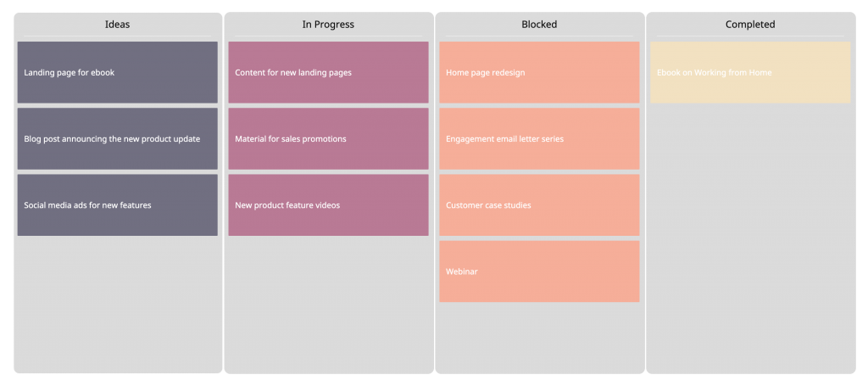
Task: Select Content for new landing pages card
Action: coord(328,73)
